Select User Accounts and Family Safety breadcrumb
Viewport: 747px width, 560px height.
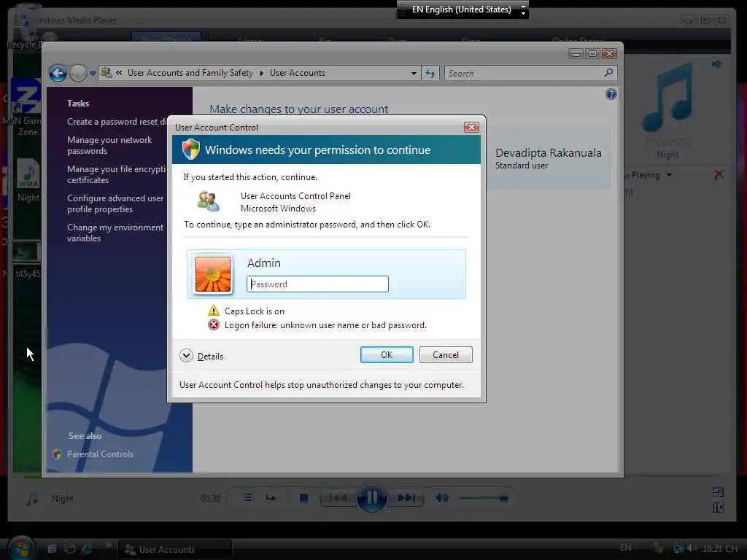(x=190, y=73)
